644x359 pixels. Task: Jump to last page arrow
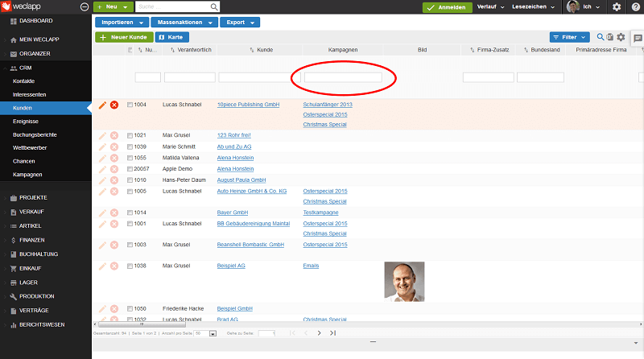332,333
